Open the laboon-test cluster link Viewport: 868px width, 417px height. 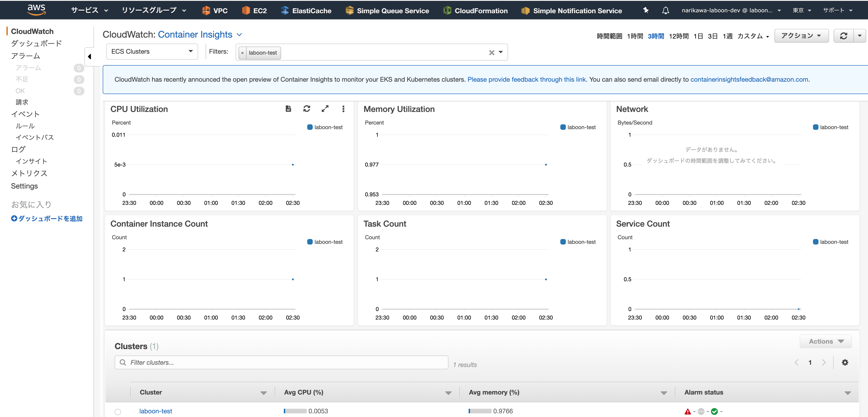[x=155, y=411]
